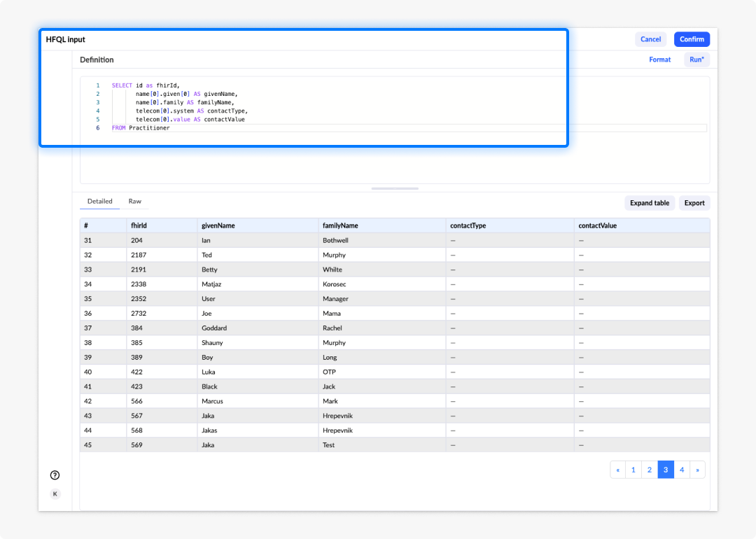
Task: Go to next pages with » arrow
Action: click(x=697, y=470)
